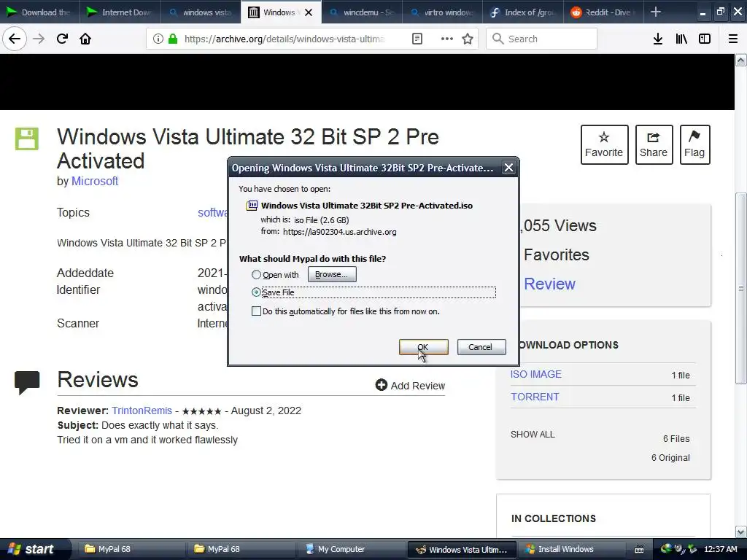
Task: Open reviewer TrintonRemis profile link
Action: click(142, 411)
